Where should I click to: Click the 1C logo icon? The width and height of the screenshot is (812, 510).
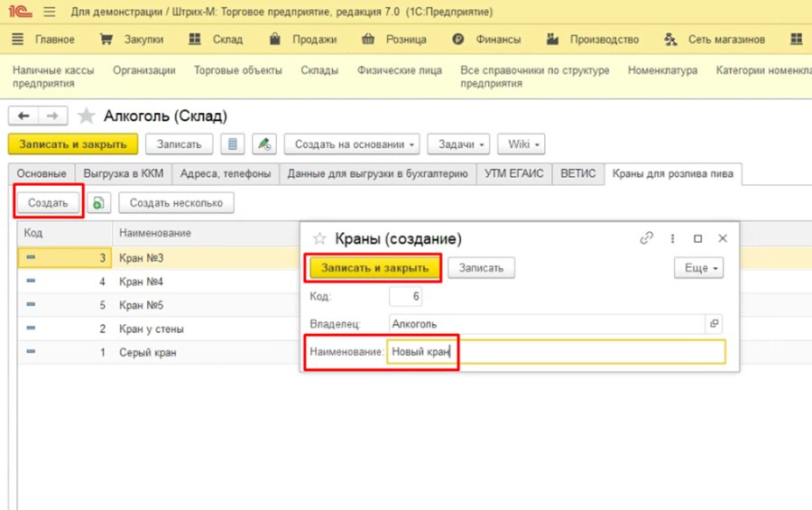coord(20,12)
